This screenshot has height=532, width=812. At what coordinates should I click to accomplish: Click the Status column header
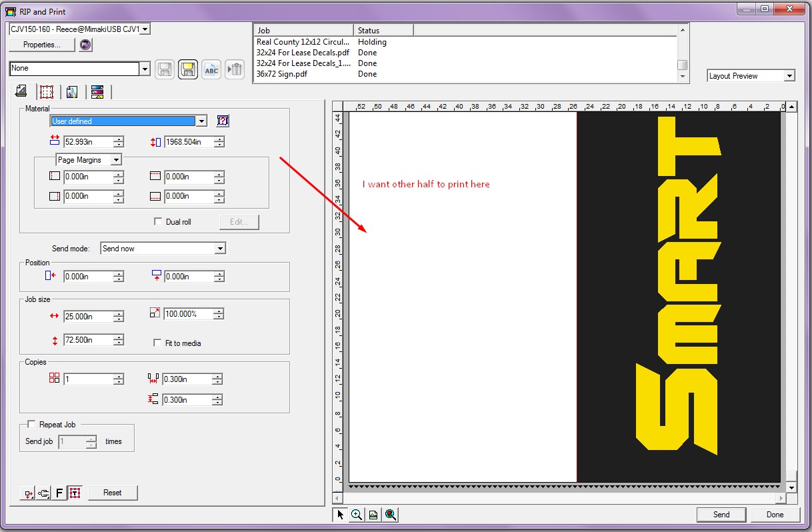click(383, 30)
